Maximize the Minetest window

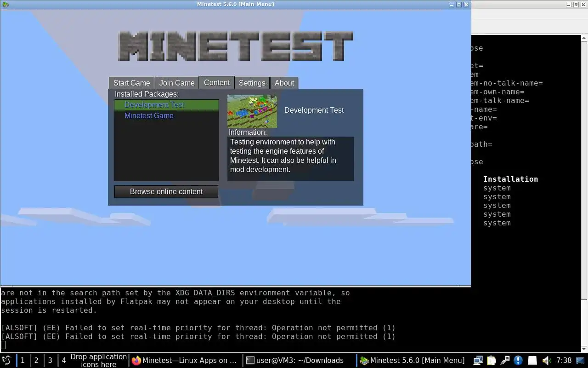[x=459, y=4]
